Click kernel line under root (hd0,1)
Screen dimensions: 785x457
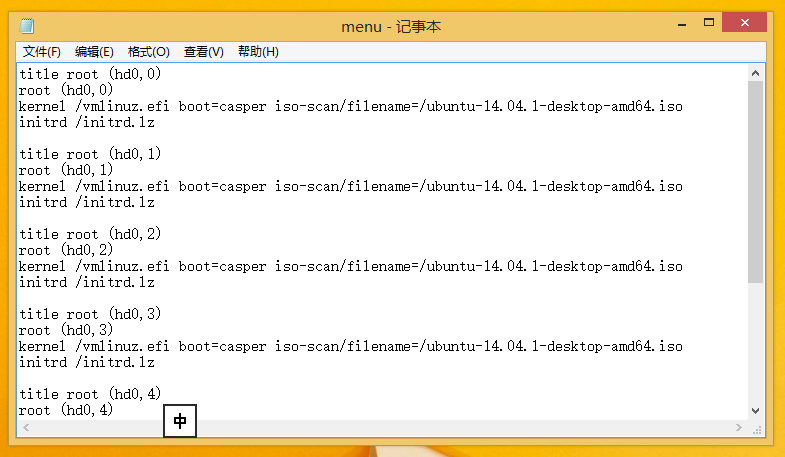coord(350,186)
